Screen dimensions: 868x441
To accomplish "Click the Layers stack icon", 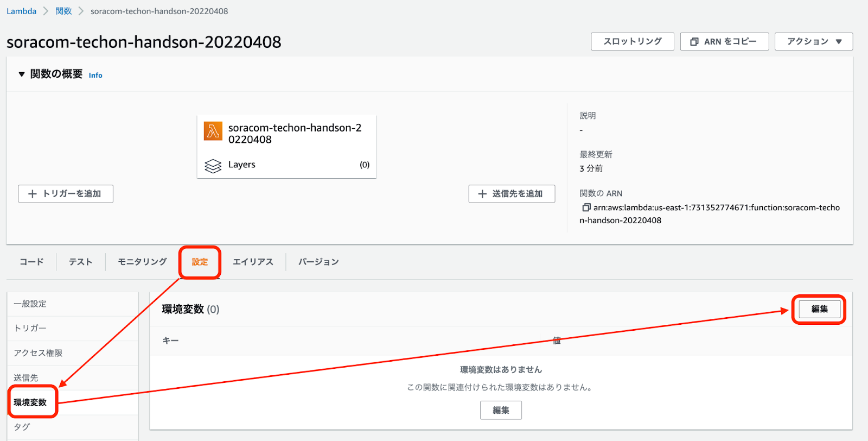I will [x=213, y=166].
